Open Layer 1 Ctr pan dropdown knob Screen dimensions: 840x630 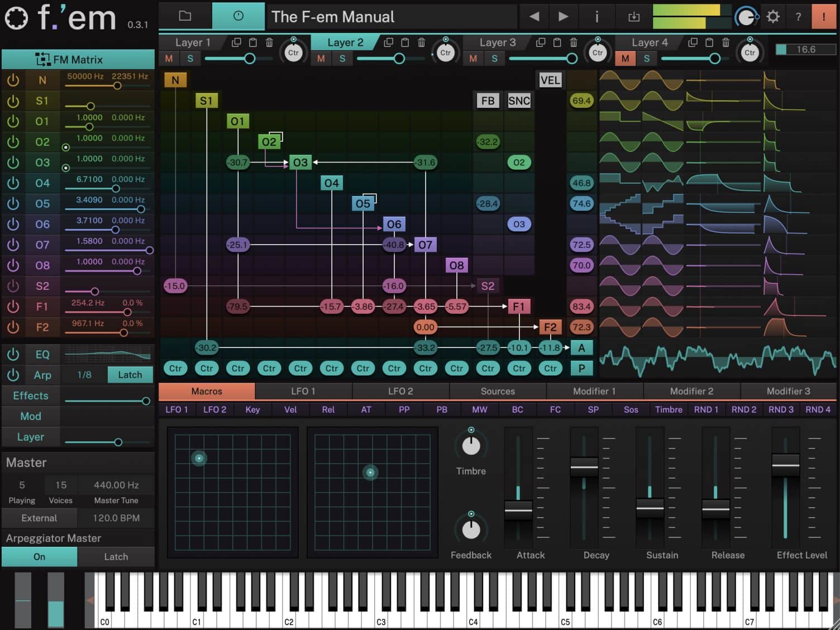pyautogui.click(x=293, y=52)
